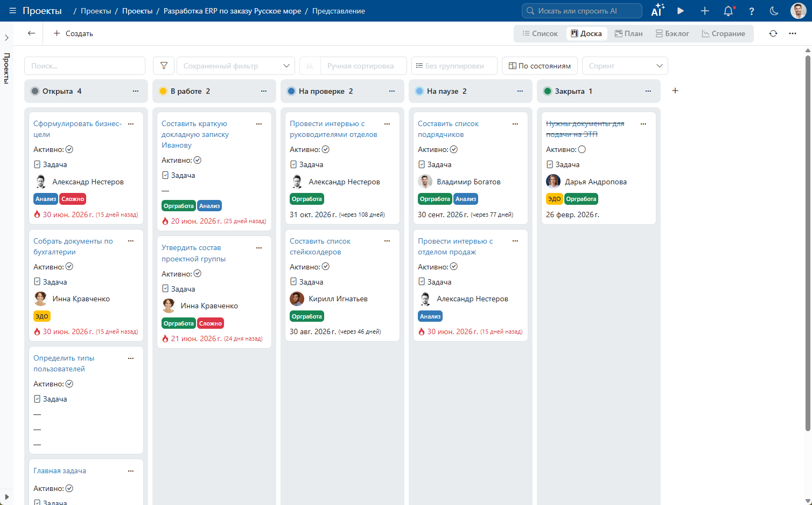
Task: Click the Искать или спросить AI field
Action: coord(582,11)
